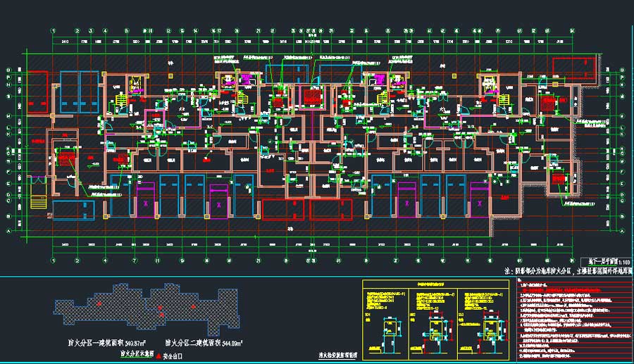Select the hatched fire zone schematic diagram
The width and height of the screenshot is (634, 364).
[147, 309]
